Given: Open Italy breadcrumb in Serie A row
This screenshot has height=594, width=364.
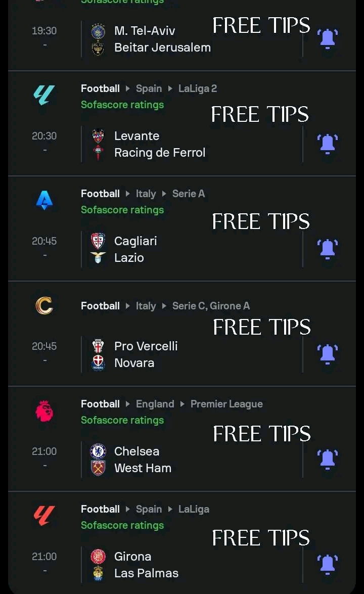Looking at the screenshot, I should click(x=146, y=194).
